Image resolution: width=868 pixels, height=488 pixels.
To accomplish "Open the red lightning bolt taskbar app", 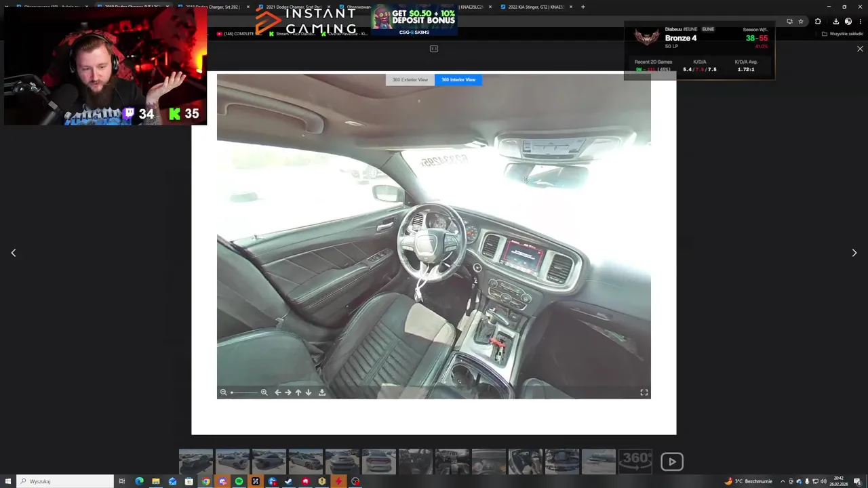I will [x=338, y=481].
